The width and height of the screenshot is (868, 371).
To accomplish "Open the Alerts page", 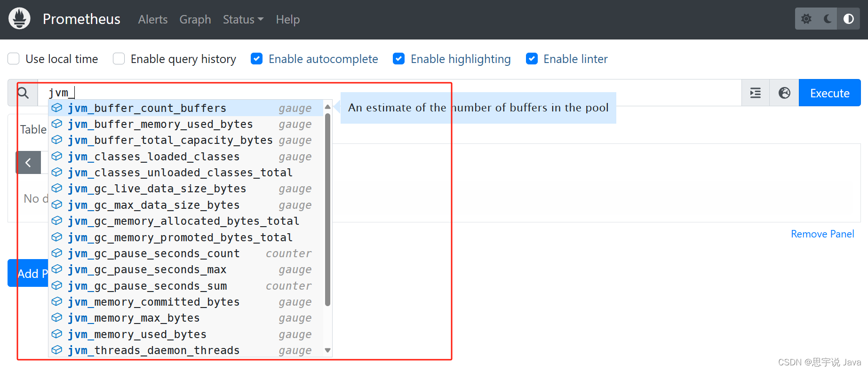I will click(153, 19).
